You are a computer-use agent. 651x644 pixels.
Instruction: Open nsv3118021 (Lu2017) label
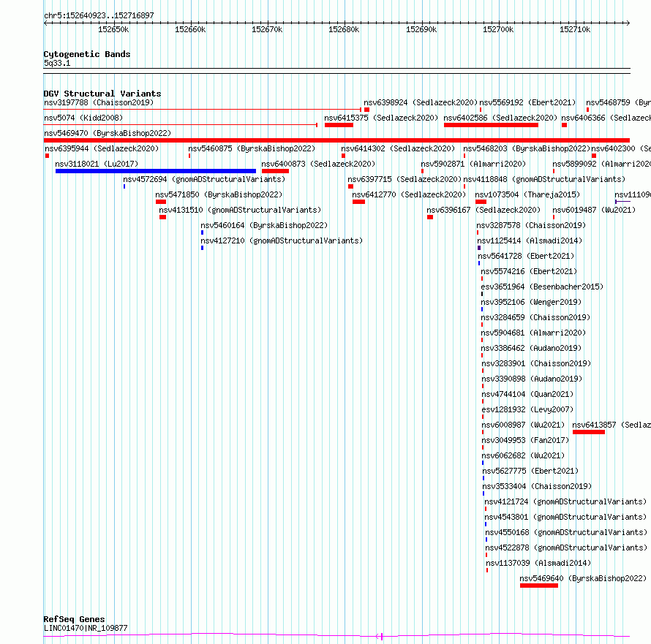point(97,164)
